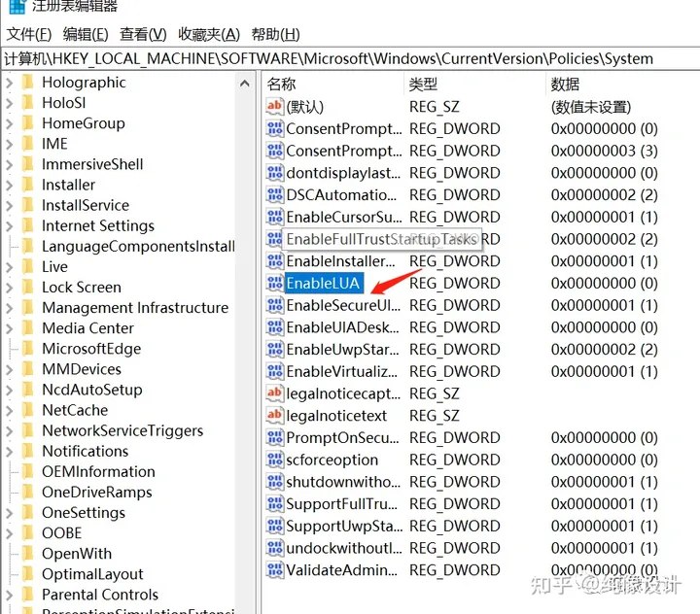Viewport: 700px width, 614px height.
Task: Expand the Installer key
Action: 10,186
